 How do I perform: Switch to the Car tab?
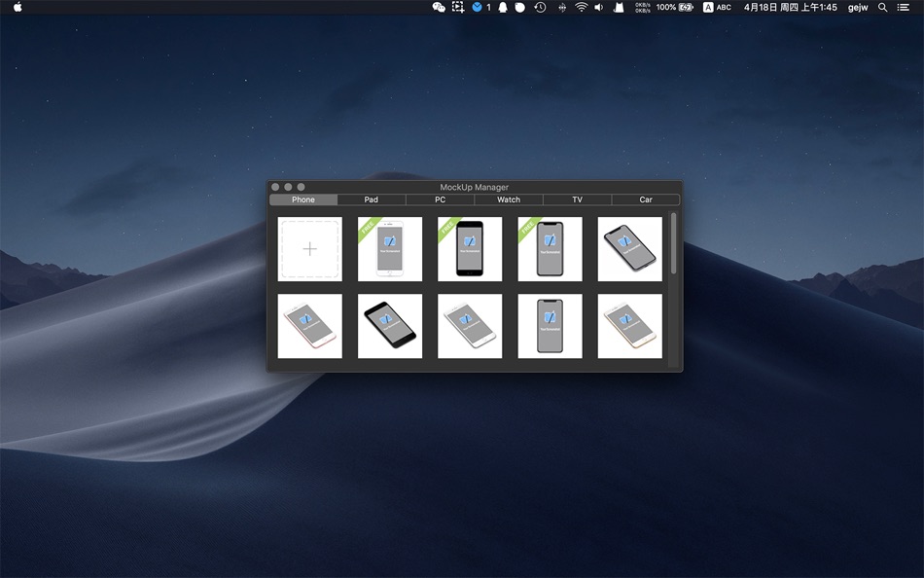click(x=646, y=199)
